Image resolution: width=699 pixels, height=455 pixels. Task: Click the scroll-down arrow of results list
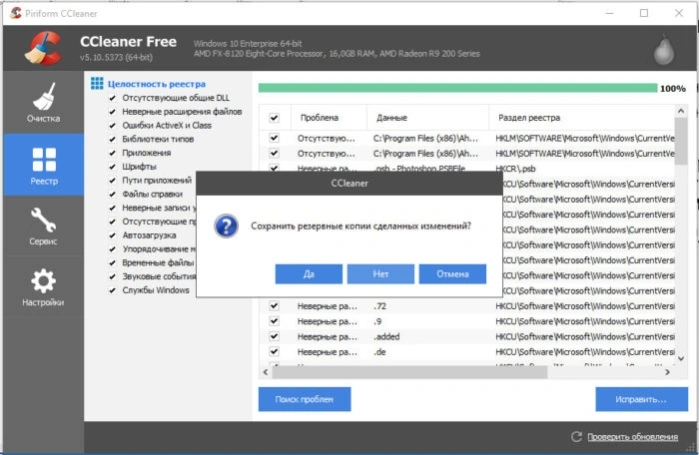[681, 358]
